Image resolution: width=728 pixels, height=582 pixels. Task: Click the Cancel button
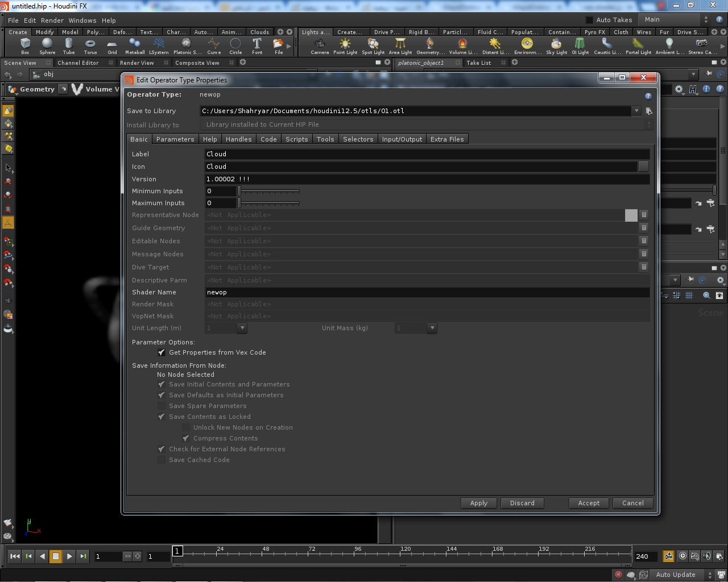pos(633,503)
